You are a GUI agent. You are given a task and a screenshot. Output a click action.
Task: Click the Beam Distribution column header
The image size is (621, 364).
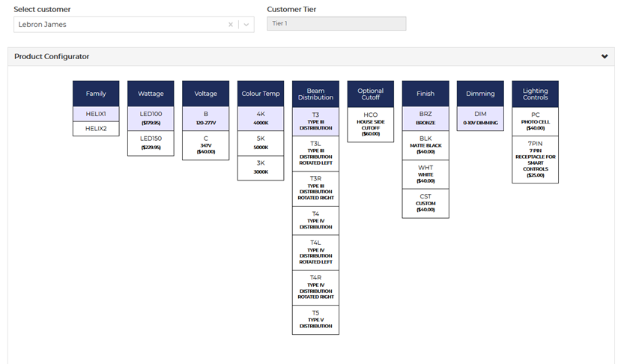click(315, 94)
